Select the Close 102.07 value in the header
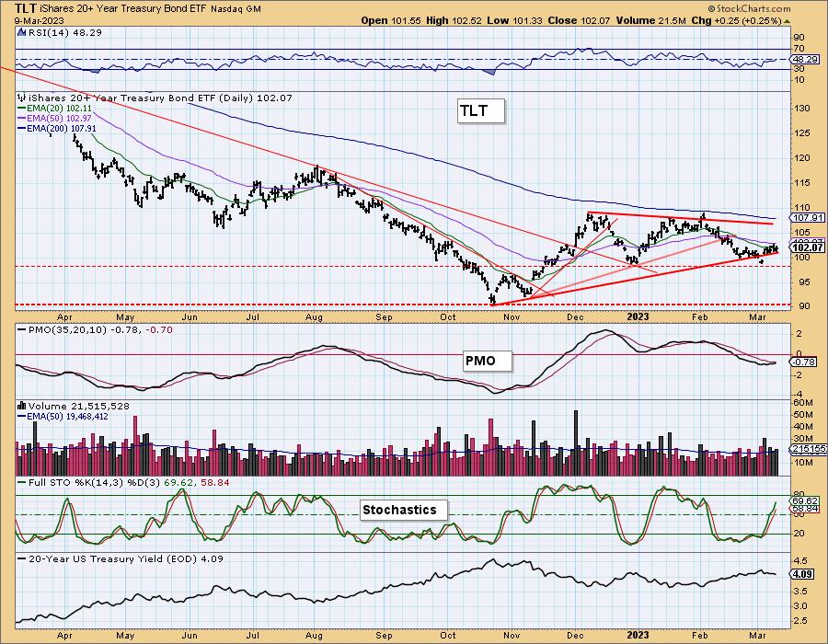The height and width of the screenshot is (644, 828). click(580, 20)
